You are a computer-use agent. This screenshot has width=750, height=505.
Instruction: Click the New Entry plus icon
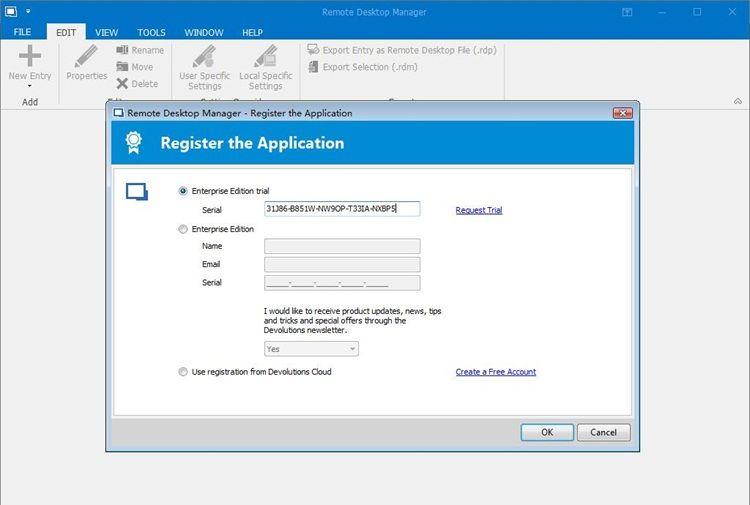30,56
